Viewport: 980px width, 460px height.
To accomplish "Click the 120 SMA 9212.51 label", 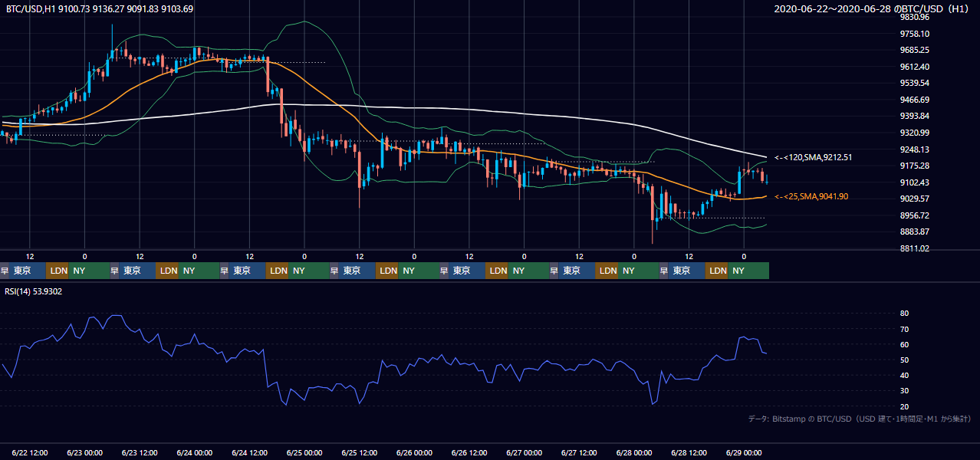I will 814,157.
